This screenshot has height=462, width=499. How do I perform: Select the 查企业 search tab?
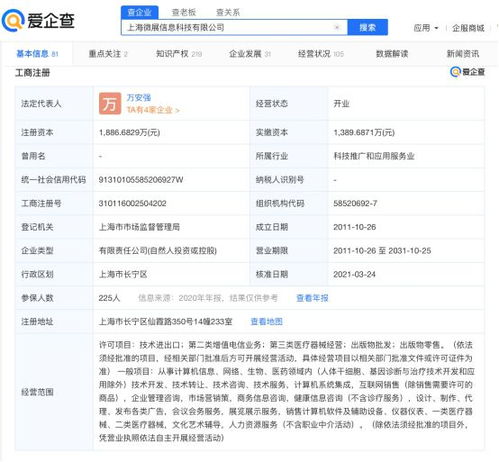coord(140,12)
